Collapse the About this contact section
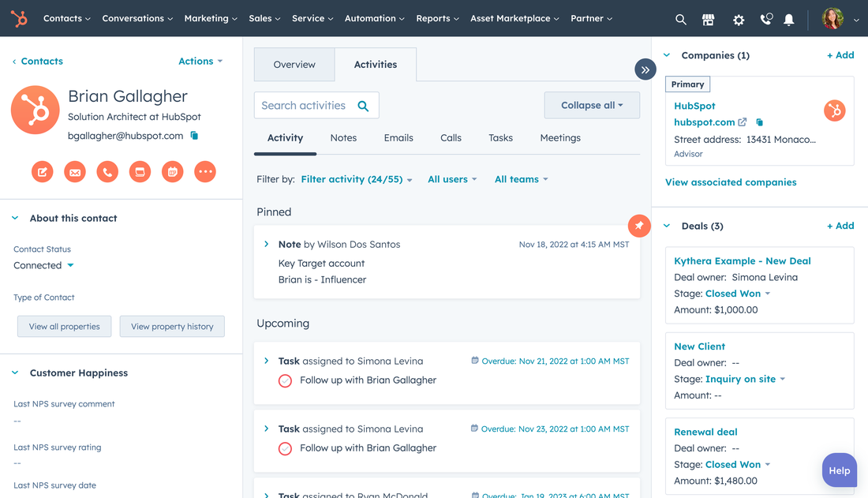 pos(15,219)
